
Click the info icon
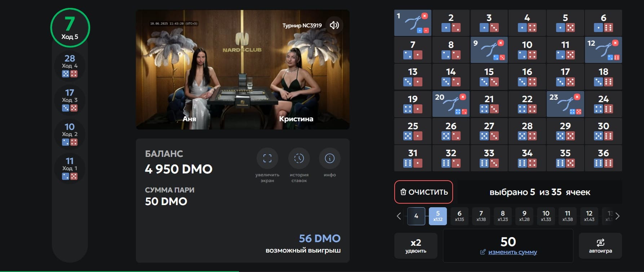click(x=329, y=158)
